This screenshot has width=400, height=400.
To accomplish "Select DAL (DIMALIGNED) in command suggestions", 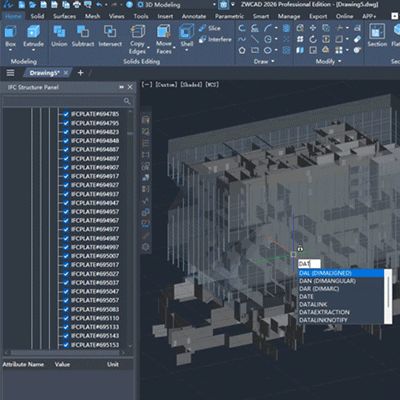I will pyautogui.click(x=340, y=273).
